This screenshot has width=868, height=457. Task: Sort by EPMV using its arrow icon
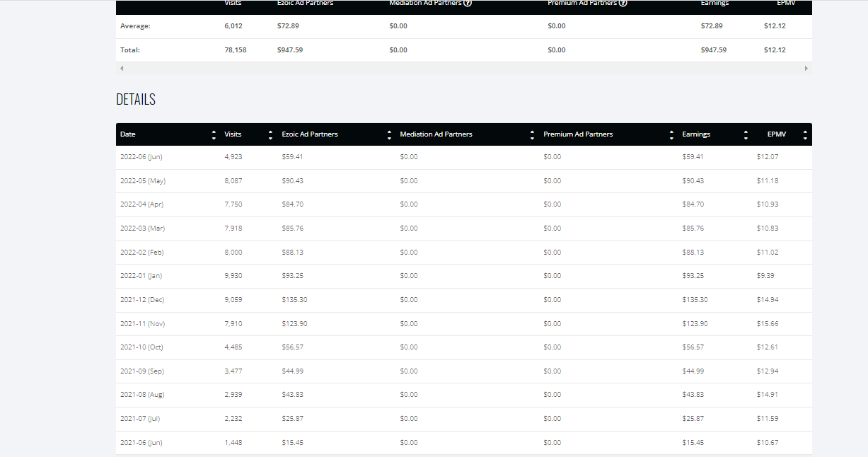click(805, 134)
